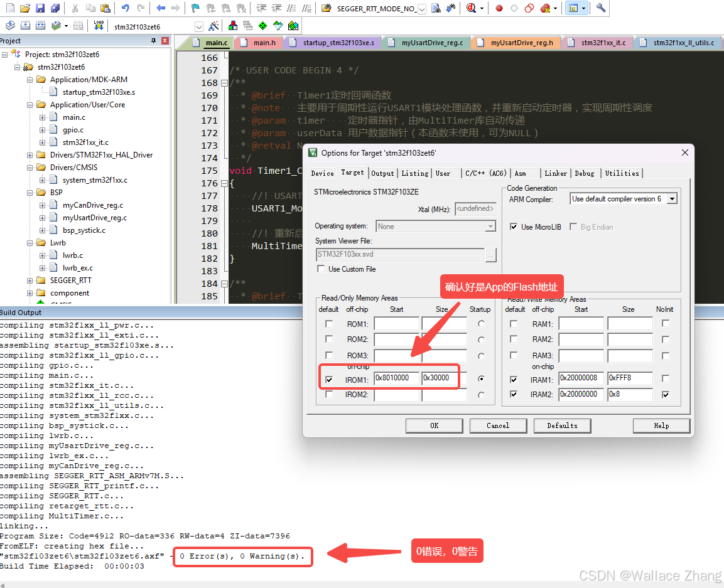This screenshot has height=588, width=724.
Task: Toggle the IRAM1 default checkbox
Action: coord(514,380)
